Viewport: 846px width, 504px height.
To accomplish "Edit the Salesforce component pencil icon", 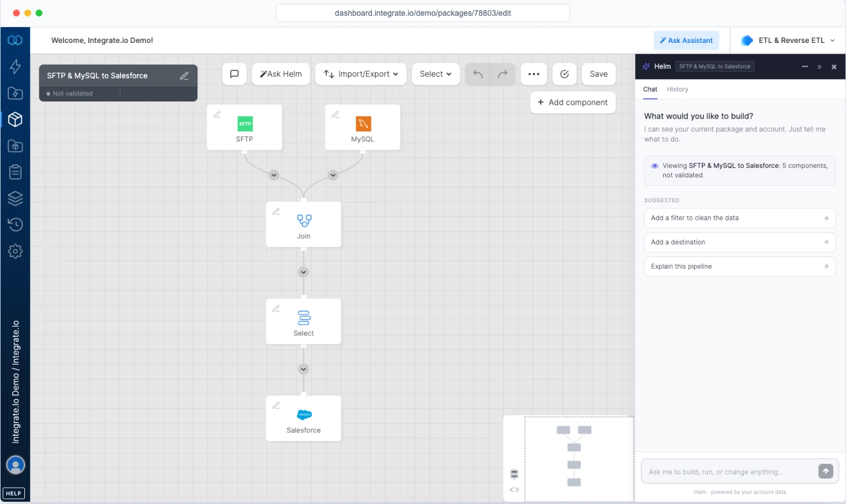I will 276,405.
